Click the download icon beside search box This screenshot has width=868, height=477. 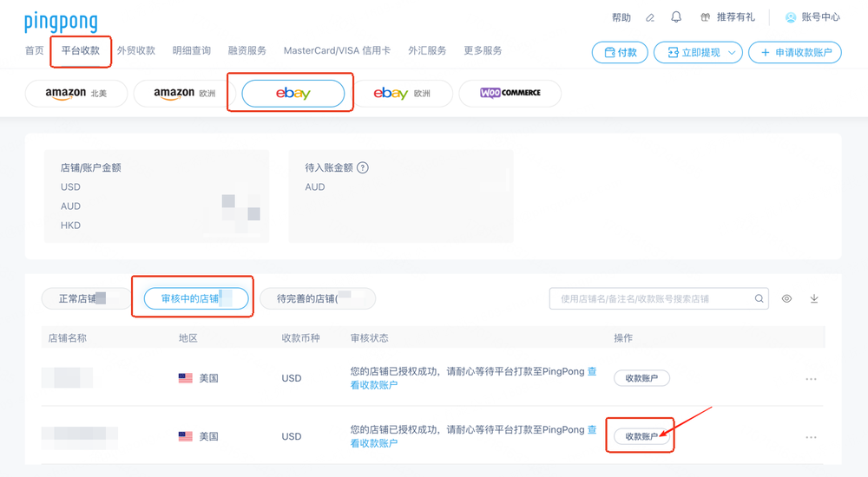pos(814,299)
